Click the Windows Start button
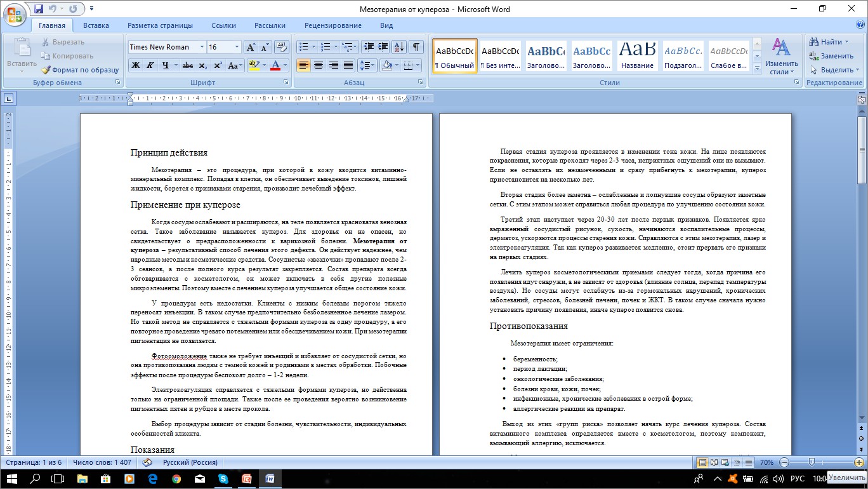The image size is (868, 489). (11, 478)
